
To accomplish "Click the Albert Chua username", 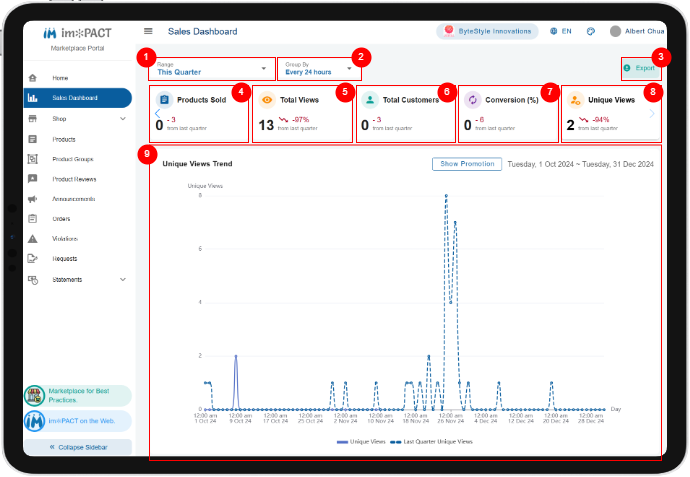I will click(x=645, y=31).
